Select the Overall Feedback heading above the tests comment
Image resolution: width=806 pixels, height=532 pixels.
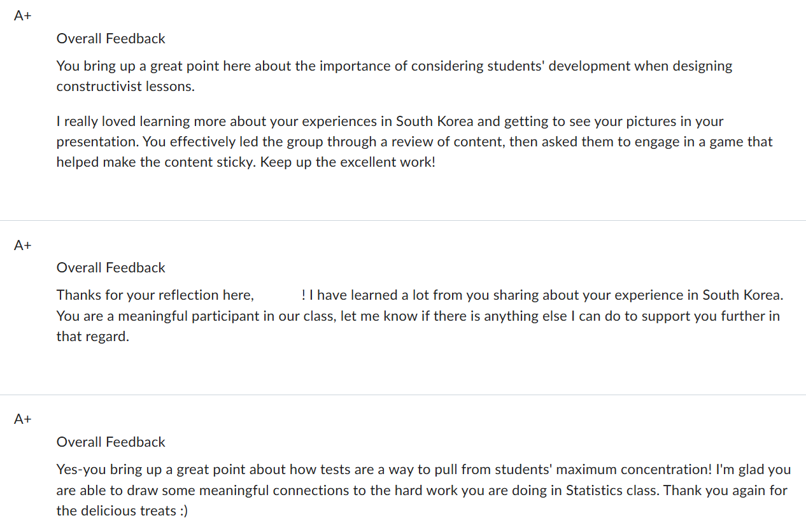[111, 442]
